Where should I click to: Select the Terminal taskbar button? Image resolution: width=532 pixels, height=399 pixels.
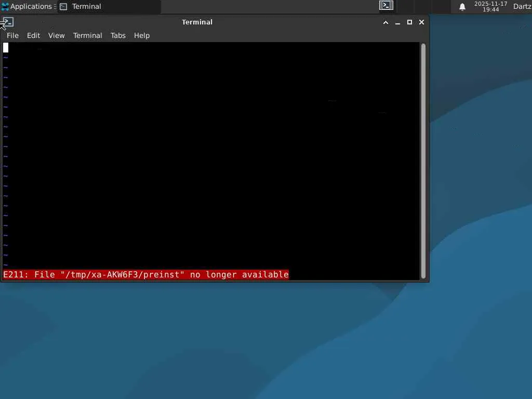pyautogui.click(x=109, y=6)
